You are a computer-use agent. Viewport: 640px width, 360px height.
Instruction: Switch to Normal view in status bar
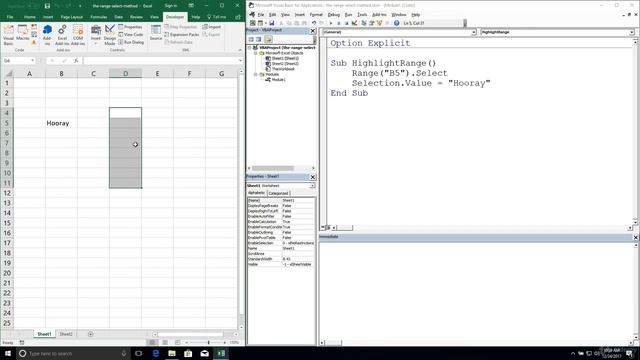click(152, 342)
